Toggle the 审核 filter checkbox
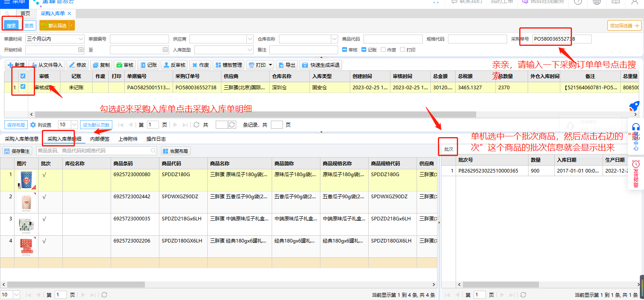 click(345, 50)
